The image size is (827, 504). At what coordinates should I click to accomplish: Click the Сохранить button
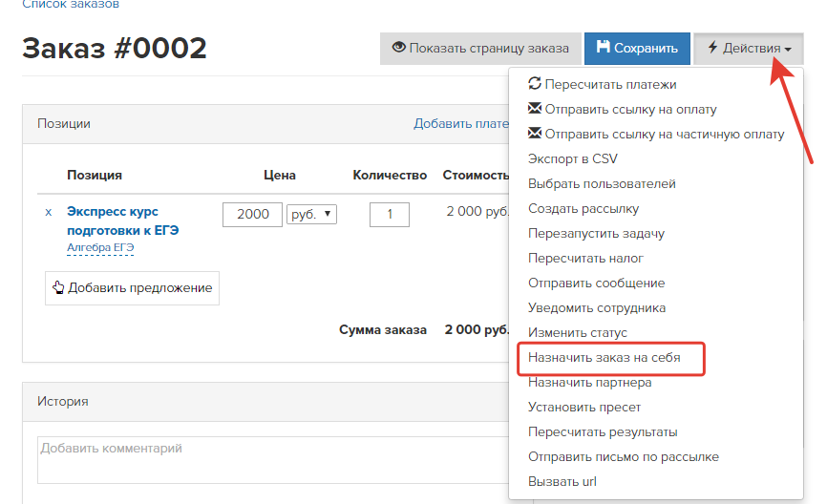click(637, 49)
